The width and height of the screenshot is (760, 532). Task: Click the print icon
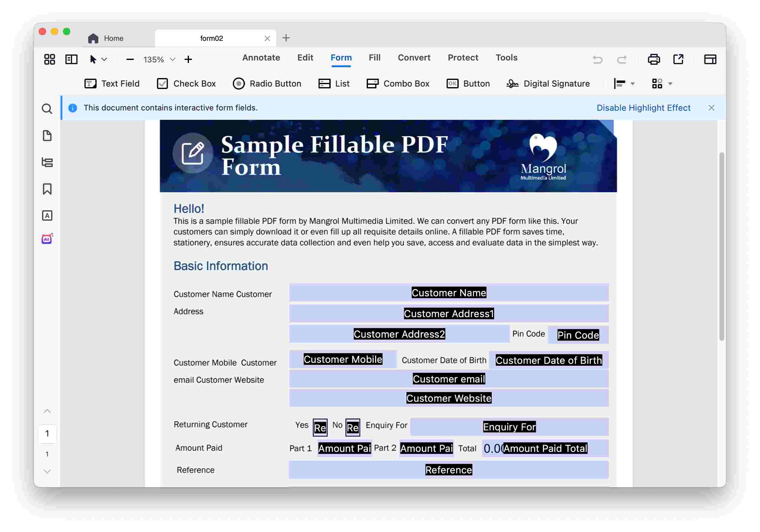[x=653, y=60]
